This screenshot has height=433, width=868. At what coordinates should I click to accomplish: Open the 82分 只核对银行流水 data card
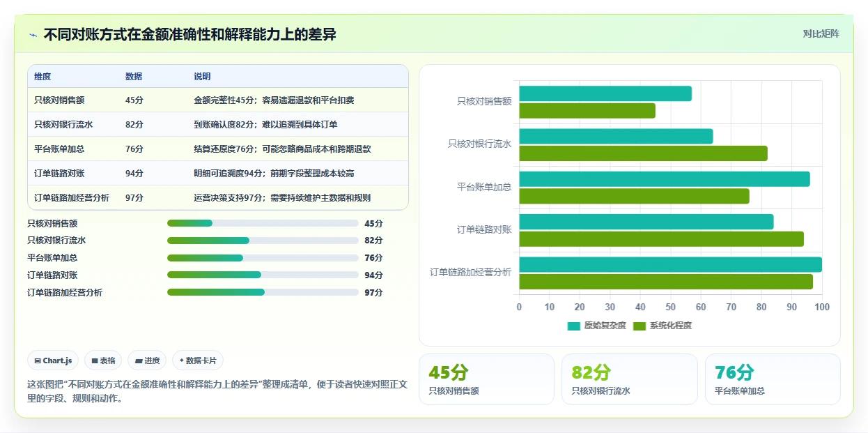coord(629,379)
